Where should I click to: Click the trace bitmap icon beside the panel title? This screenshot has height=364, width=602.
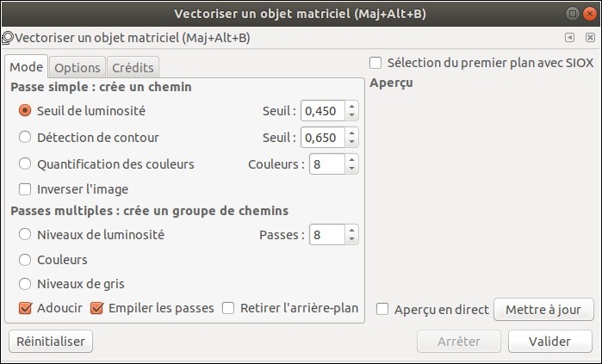7,38
